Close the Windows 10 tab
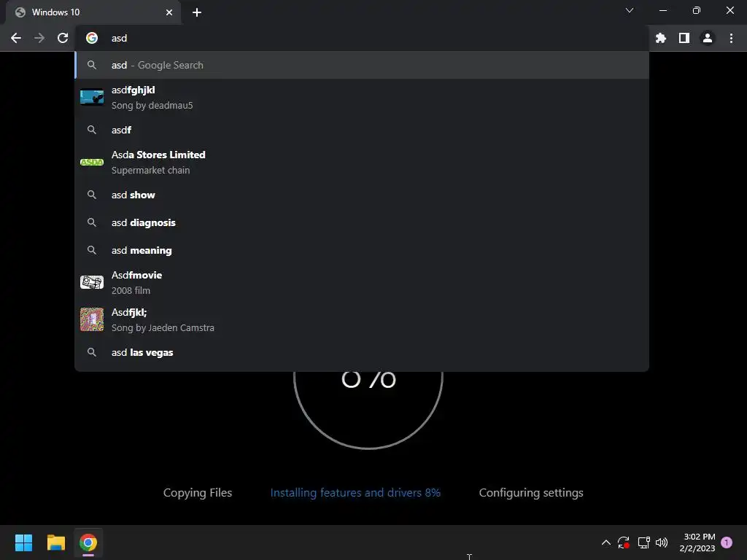 (x=169, y=12)
